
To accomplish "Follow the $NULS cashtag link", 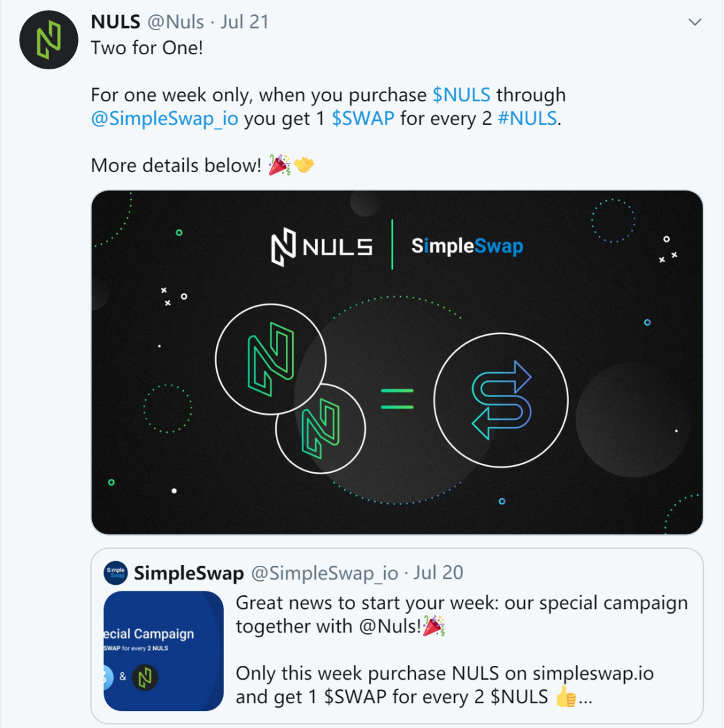I will click(x=461, y=95).
